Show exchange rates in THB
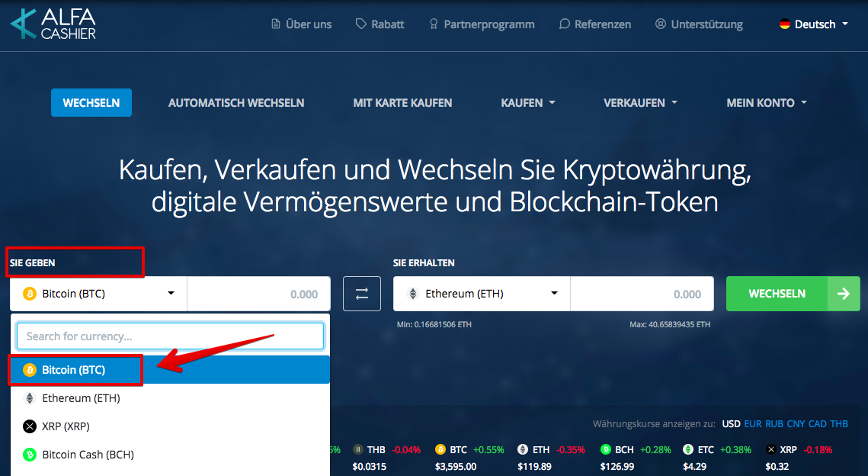 click(839, 424)
